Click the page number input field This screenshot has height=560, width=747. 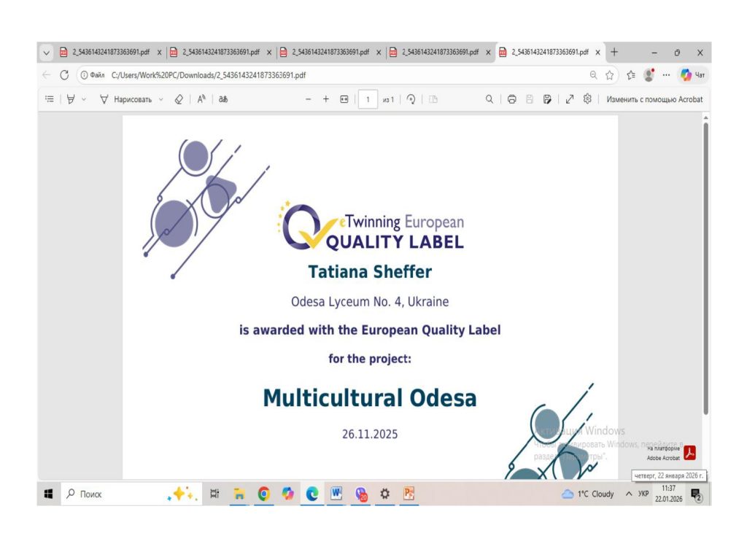[368, 99]
